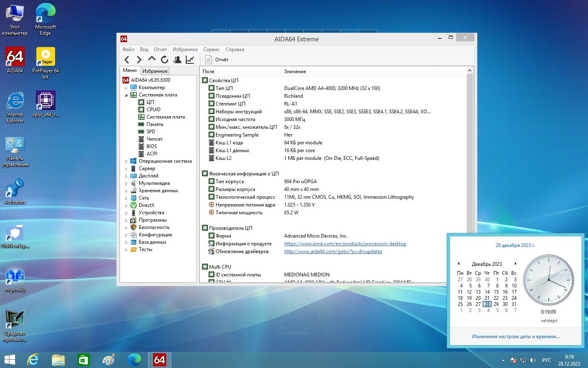Open the AMD processors-desktop product link
The image size is (588, 368).
(x=345, y=244)
